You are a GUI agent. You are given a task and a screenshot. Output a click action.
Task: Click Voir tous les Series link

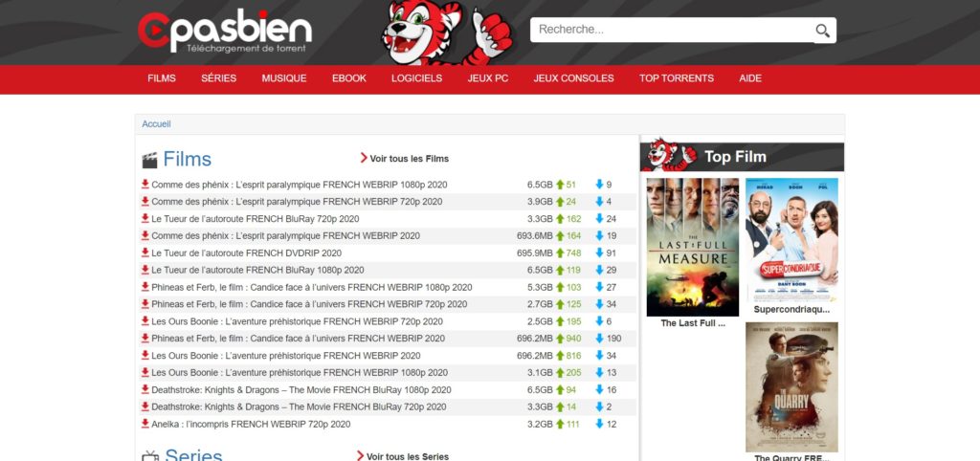tap(408, 456)
